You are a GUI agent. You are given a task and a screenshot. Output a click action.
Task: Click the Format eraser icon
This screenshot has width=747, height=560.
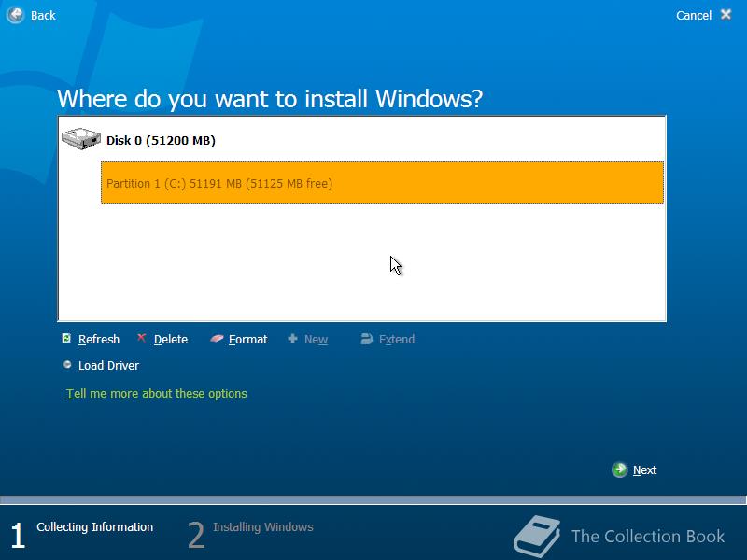pos(217,338)
